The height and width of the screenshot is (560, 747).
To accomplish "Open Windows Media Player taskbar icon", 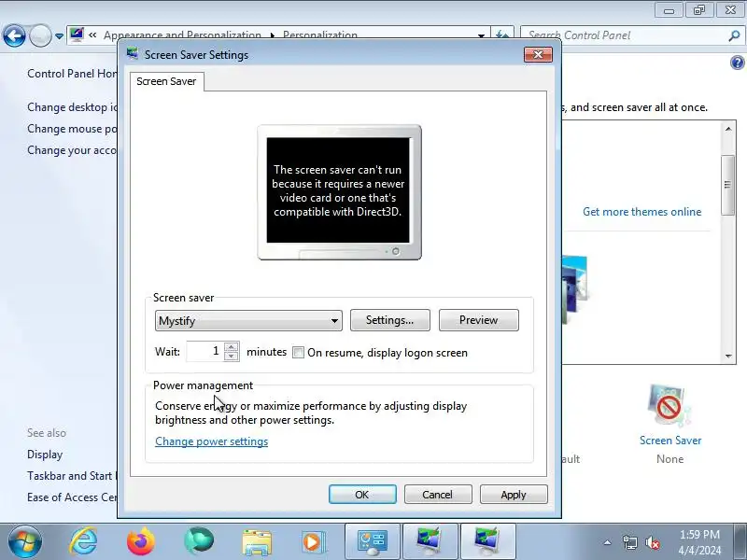I will tap(314, 541).
